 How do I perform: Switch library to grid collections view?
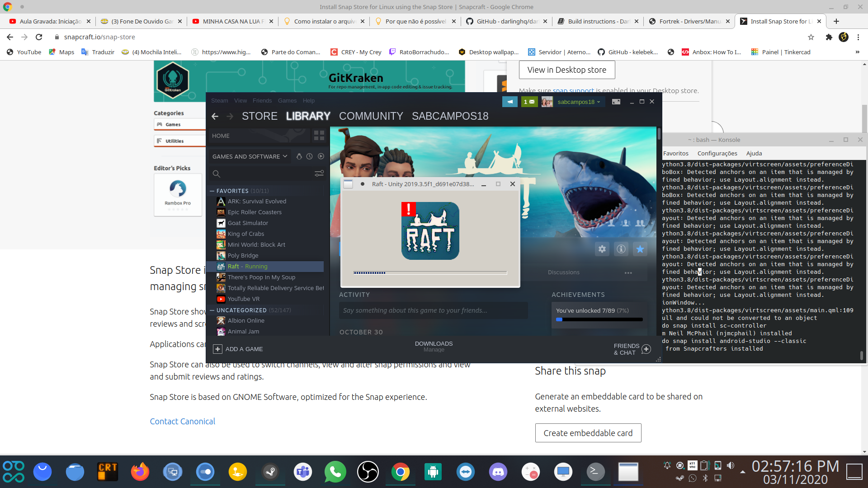[319, 136]
